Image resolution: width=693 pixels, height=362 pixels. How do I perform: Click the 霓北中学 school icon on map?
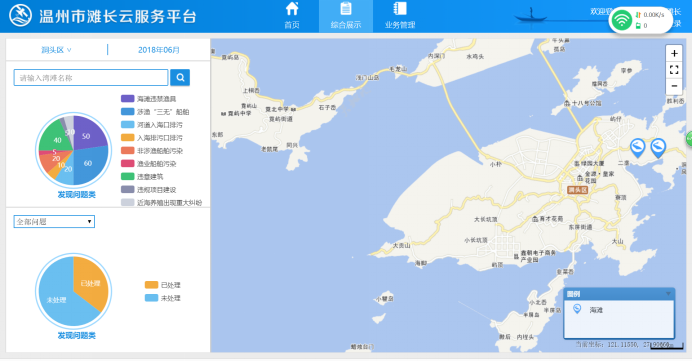[x=293, y=109]
